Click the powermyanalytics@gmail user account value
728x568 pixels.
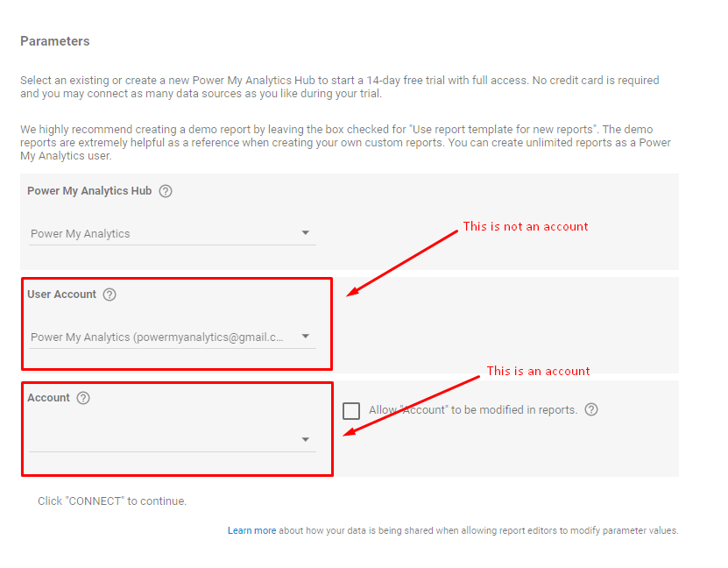(158, 337)
